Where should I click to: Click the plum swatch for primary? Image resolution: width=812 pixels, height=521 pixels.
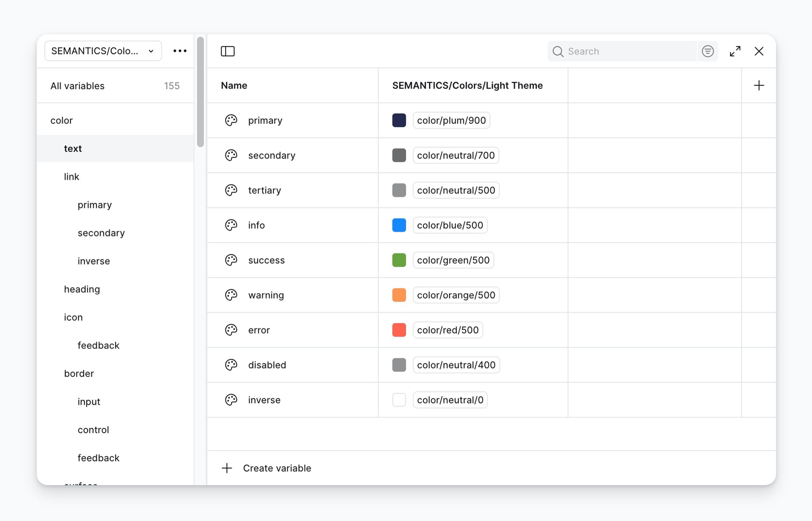(399, 120)
